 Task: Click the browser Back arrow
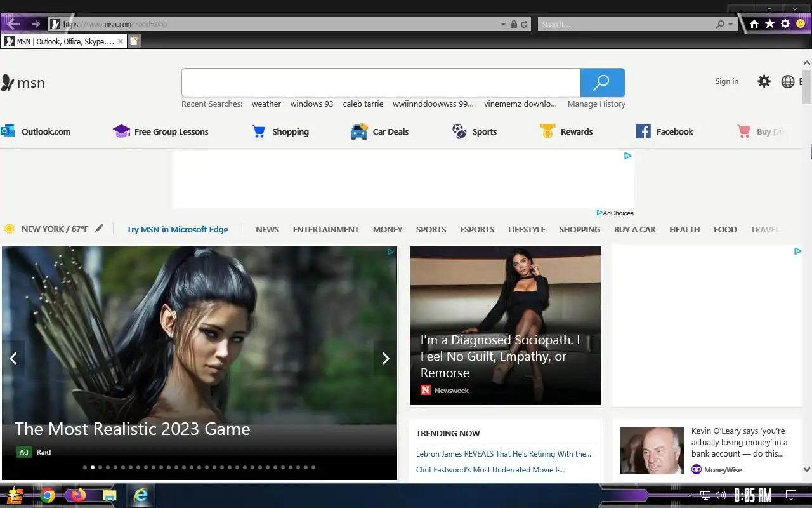pyautogui.click(x=13, y=24)
